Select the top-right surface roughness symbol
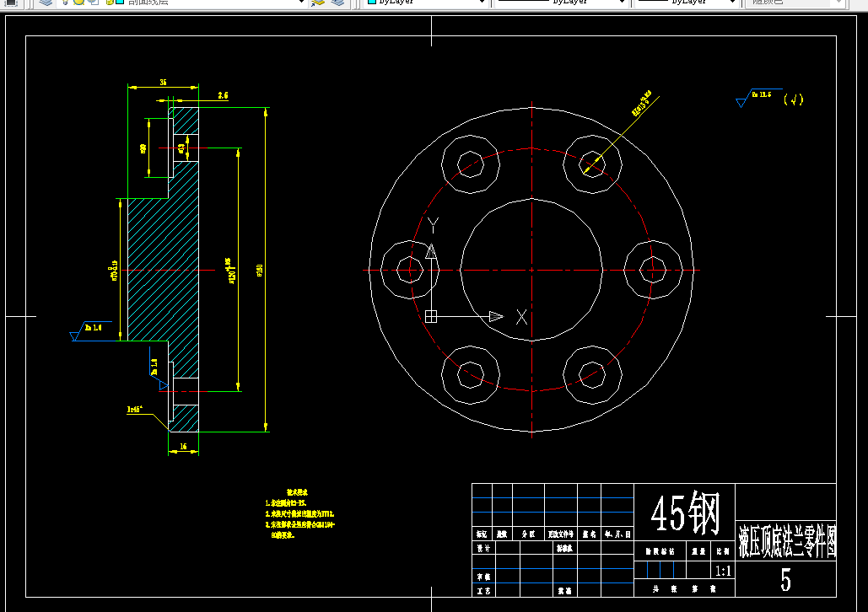This screenshot has height=612, width=868. pos(759,98)
